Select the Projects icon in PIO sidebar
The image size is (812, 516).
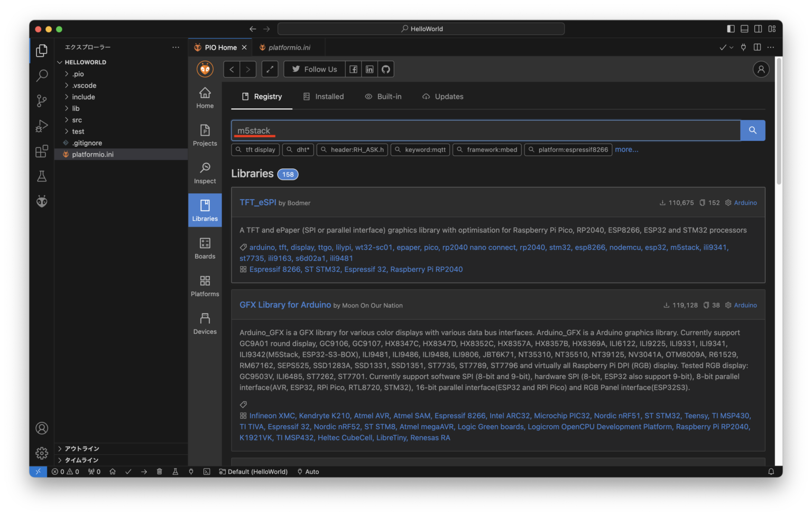click(x=205, y=135)
